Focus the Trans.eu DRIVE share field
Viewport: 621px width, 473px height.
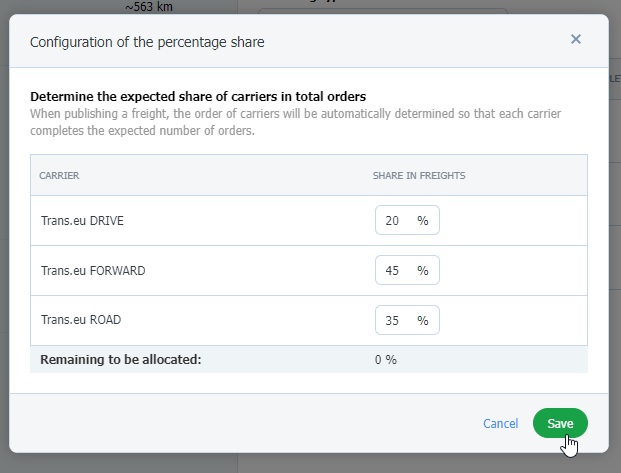[x=394, y=221]
